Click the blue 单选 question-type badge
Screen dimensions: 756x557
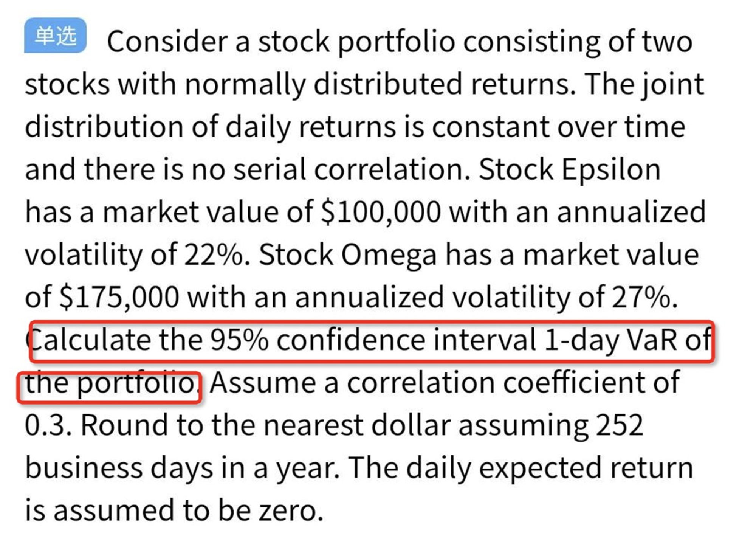[x=55, y=36]
